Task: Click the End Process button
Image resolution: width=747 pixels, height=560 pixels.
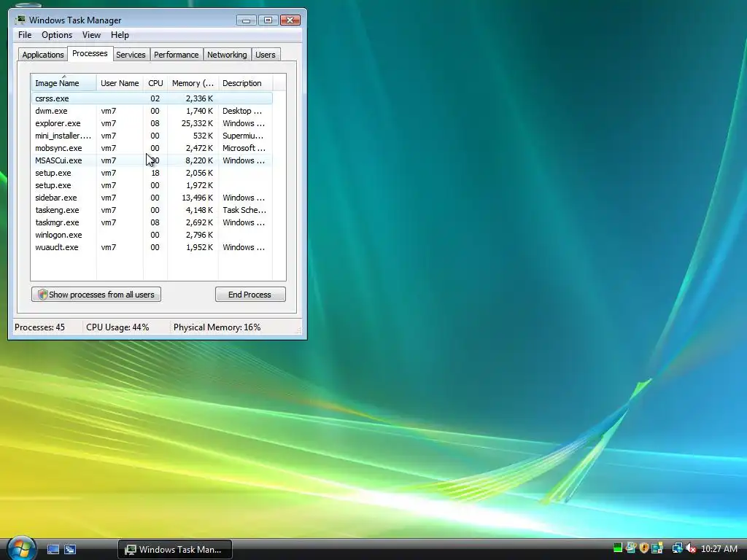Action: coord(250,295)
